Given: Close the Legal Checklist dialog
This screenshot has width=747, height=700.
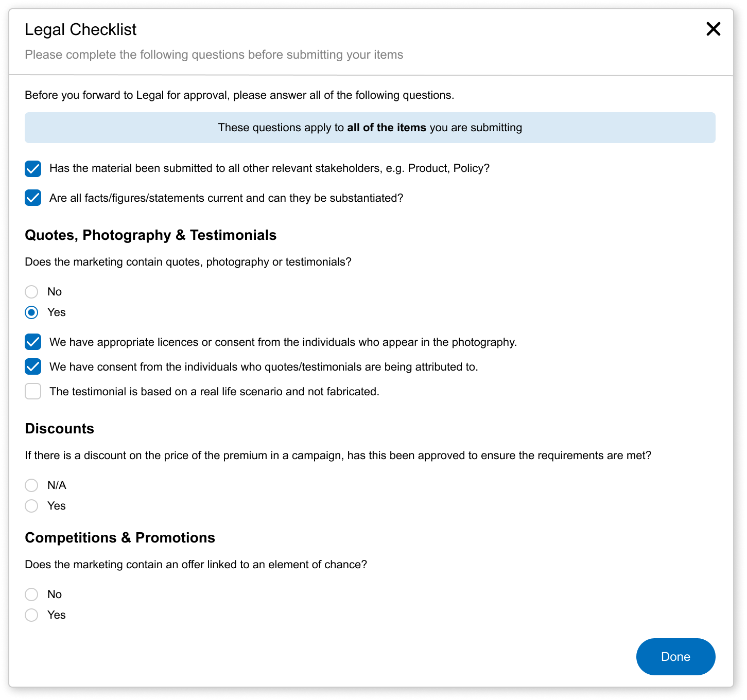Looking at the screenshot, I should coord(713,29).
